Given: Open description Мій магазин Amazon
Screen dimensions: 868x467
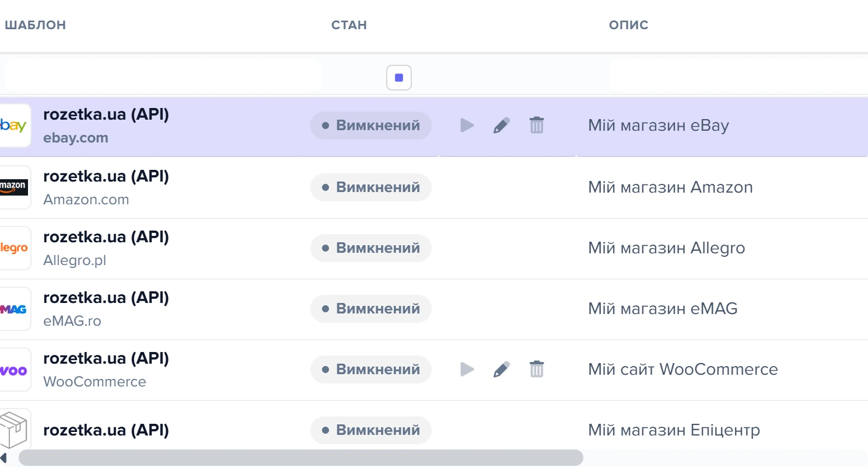Looking at the screenshot, I should pos(670,187).
